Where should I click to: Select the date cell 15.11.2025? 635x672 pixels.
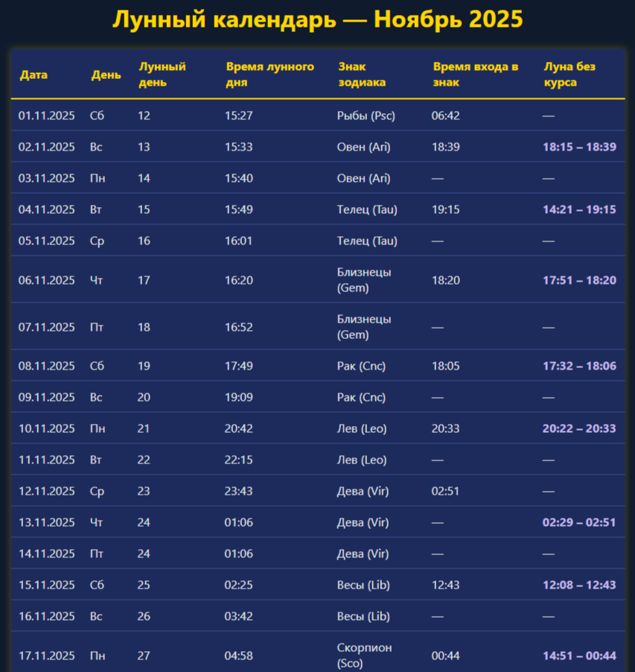47,585
